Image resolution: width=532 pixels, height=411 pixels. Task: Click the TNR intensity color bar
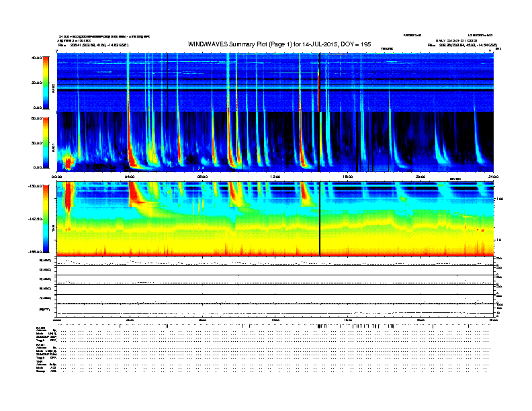point(46,219)
